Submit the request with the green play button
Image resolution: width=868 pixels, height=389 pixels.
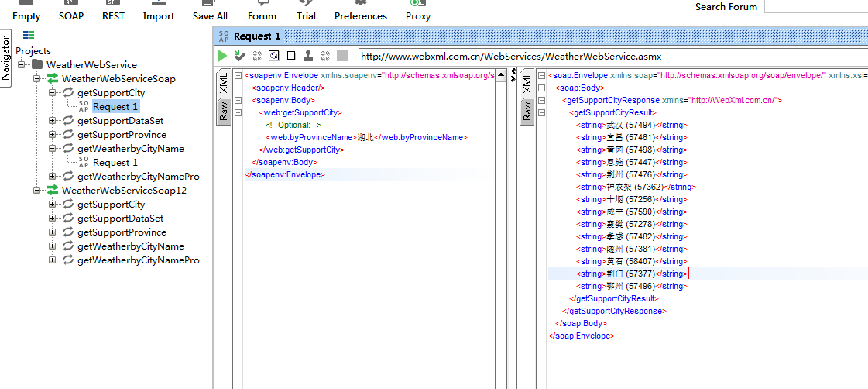pyautogui.click(x=222, y=56)
